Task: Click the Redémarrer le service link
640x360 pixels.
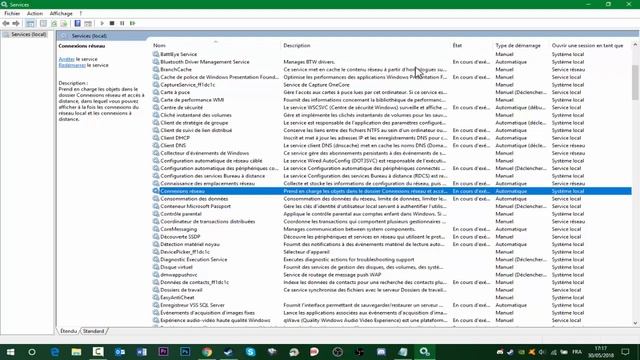Action: [72, 65]
